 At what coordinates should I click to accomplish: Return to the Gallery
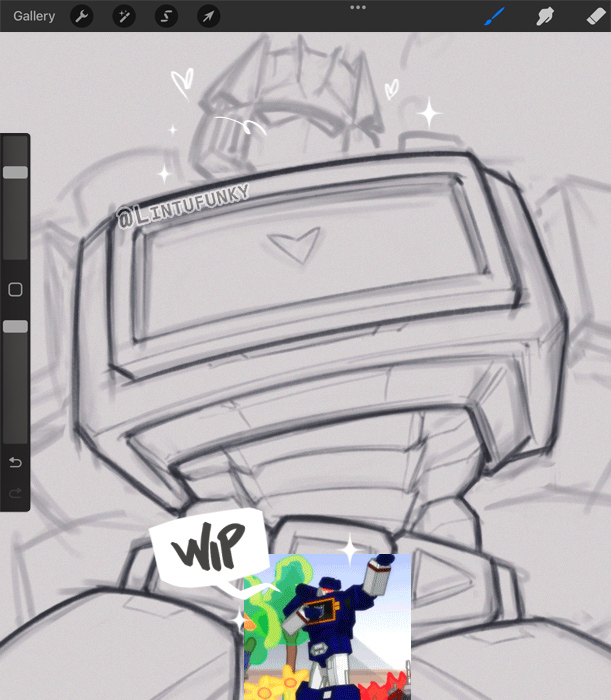point(34,16)
